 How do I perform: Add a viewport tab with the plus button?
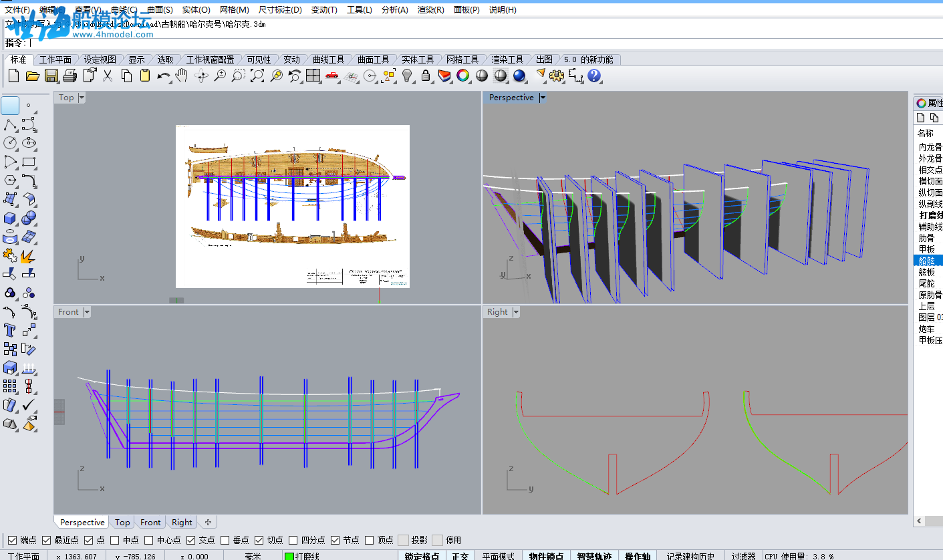pyautogui.click(x=208, y=523)
